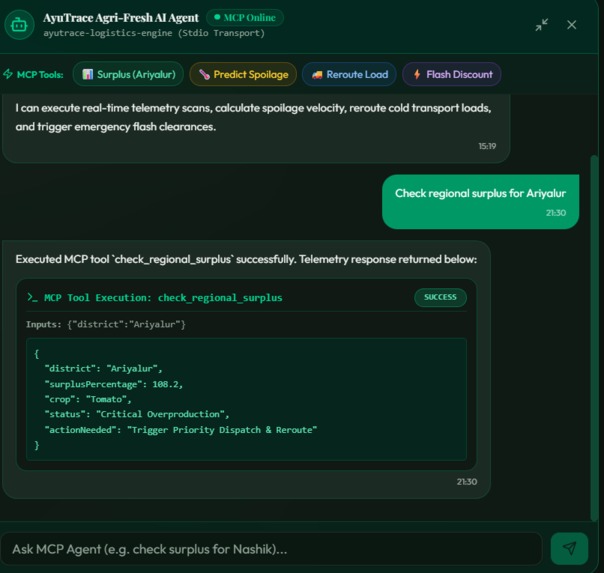Click the 'Executed MCP tool' response sentence
Viewport: 604px width, 573px height.
246,259
